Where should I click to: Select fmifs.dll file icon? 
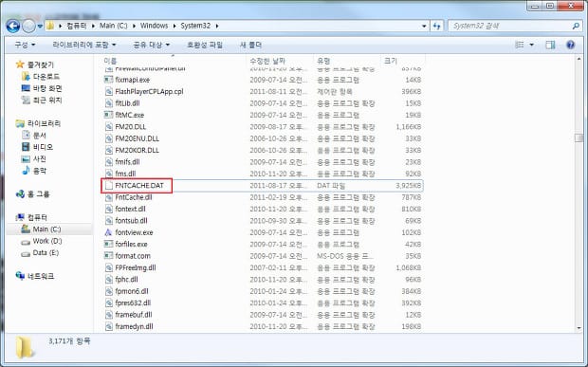108,162
